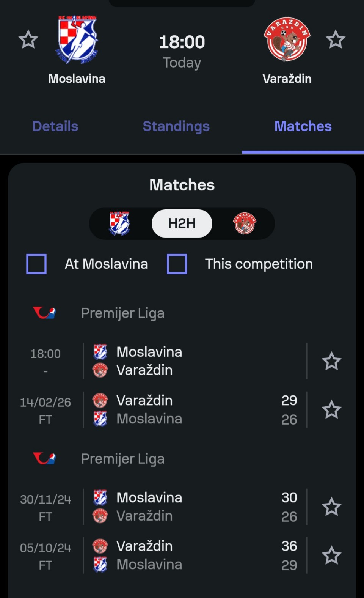Open the Standings tab
The width and height of the screenshot is (364, 598).
176,126
